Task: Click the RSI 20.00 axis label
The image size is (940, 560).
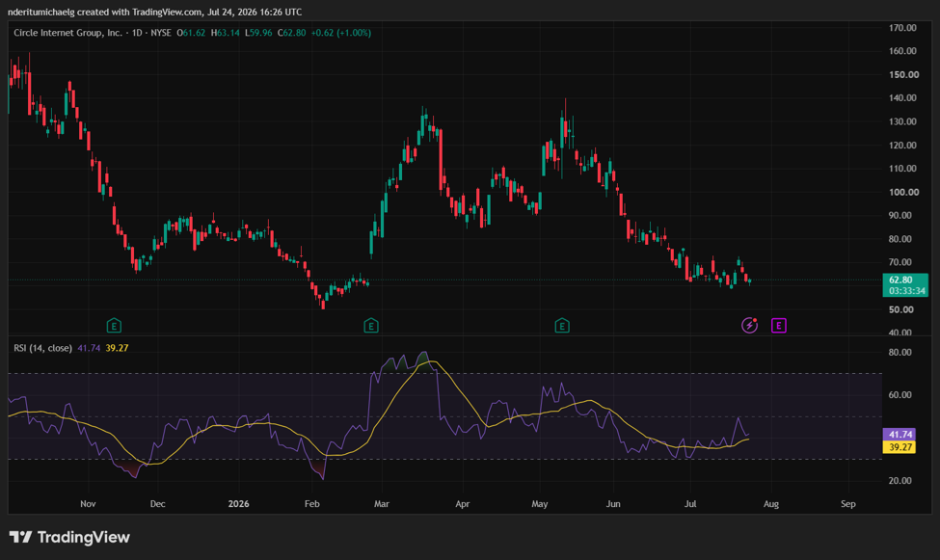Action: click(900, 481)
